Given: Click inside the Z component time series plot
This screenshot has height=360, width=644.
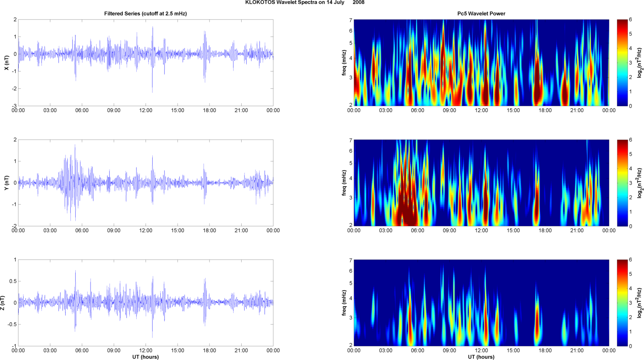Looking at the screenshot, I should pos(146,303).
